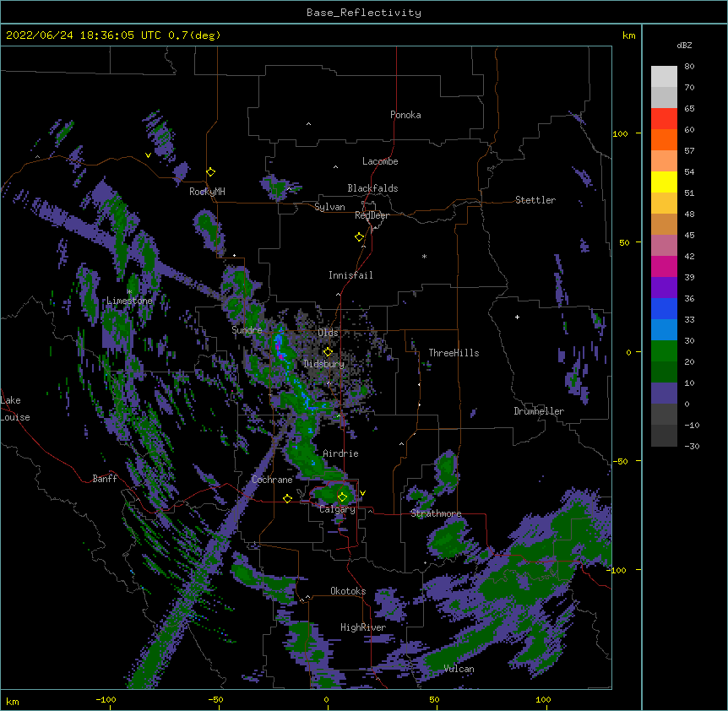Click the yellow diamond marker beside RockyMH
The height and width of the screenshot is (711, 728).
click(210, 172)
